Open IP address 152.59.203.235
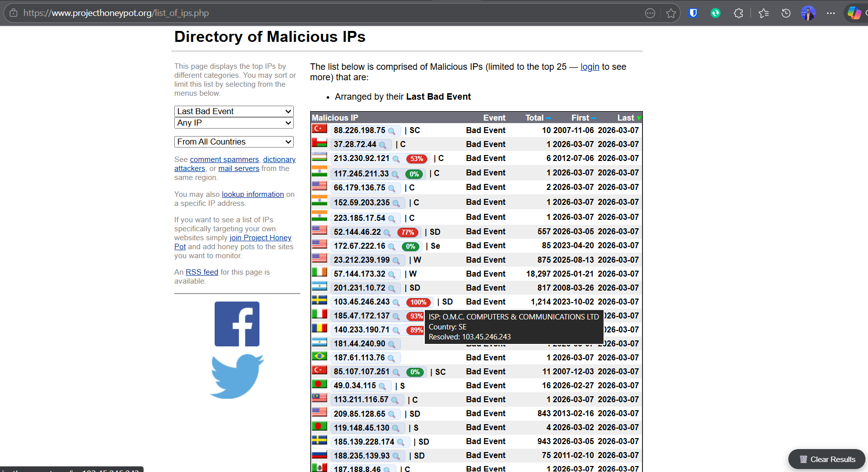The image size is (868, 472). [x=362, y=202]
